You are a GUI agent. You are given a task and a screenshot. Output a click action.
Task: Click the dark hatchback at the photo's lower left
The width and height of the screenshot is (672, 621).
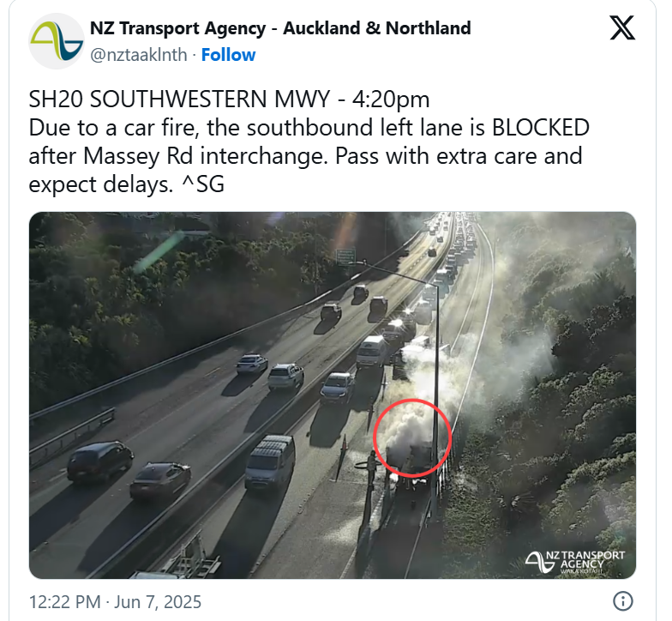(x=100, y=462)
